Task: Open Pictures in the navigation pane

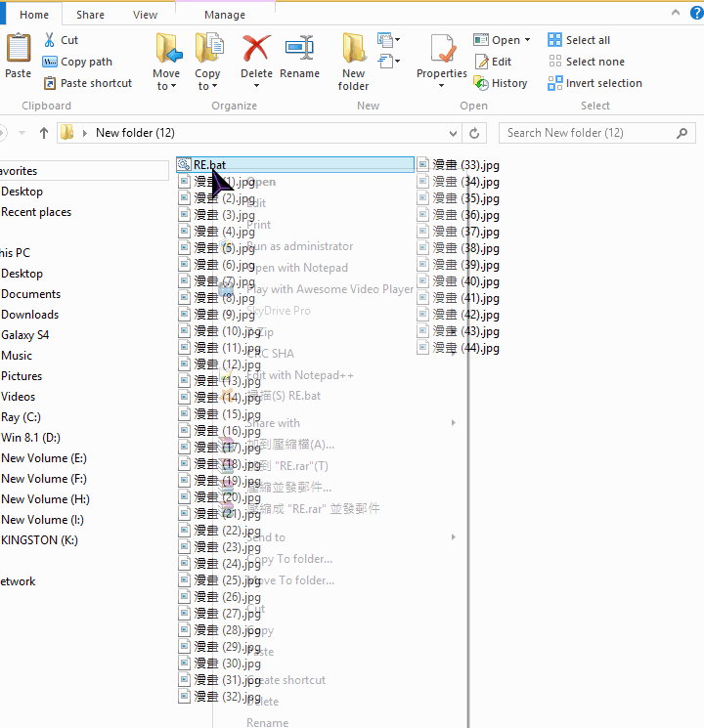Action: [x=22, y=376]
